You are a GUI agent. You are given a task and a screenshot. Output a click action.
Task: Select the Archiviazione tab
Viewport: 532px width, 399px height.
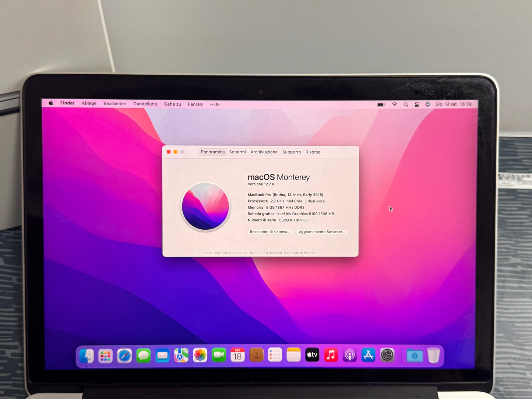[x=264, y=152]
